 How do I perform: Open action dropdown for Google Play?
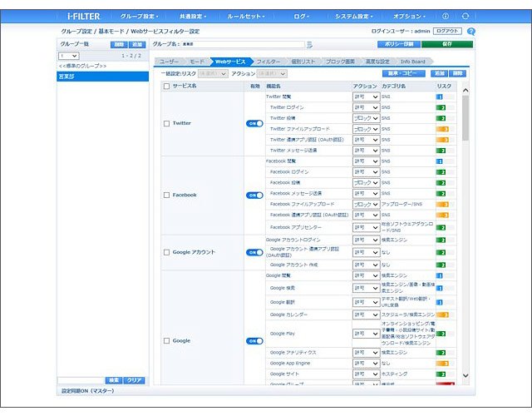coord(366,334)
